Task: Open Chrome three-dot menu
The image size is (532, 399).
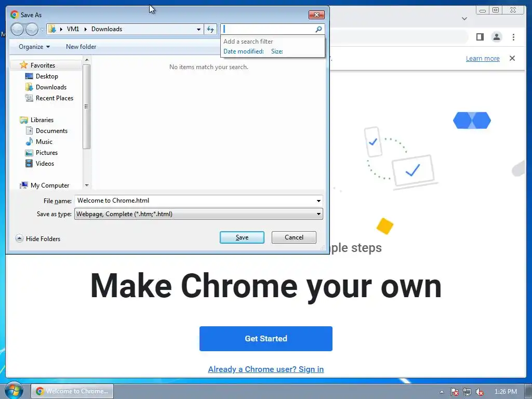Action: pyautogui.click(x=513, y=37)
